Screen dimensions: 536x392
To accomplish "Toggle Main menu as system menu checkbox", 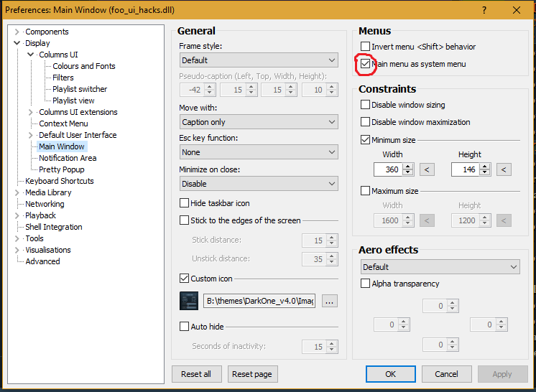I will tap(366, 64).
